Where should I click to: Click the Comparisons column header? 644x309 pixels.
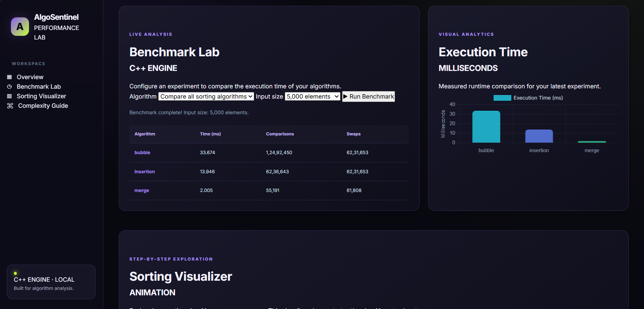click(280, 134)
